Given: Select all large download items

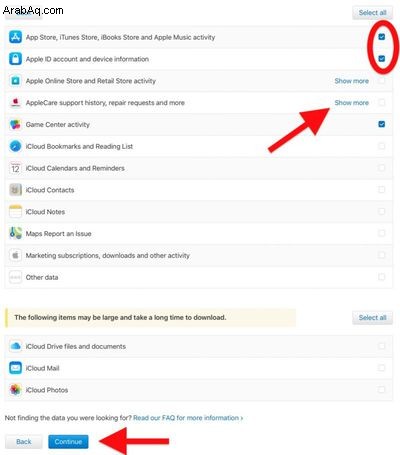Looking at the screenshot, I should (x=372, y=318).
